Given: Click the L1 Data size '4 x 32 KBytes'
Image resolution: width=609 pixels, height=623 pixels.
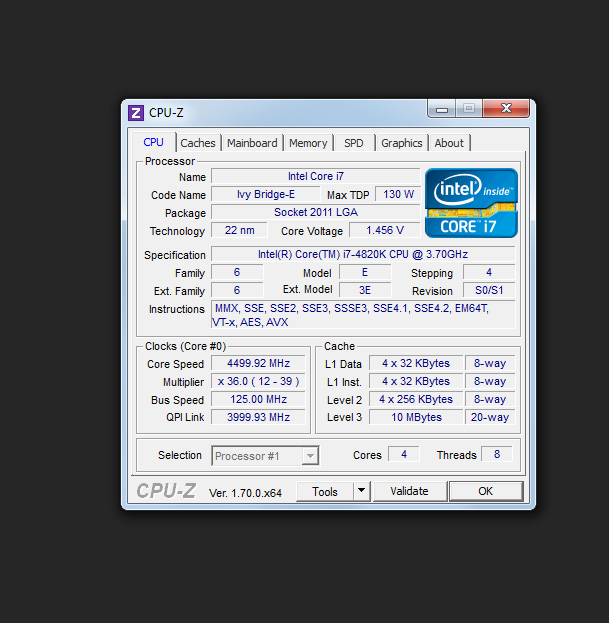Looking at the screenshot, I should pyautogui.click(x=416, y=363).
